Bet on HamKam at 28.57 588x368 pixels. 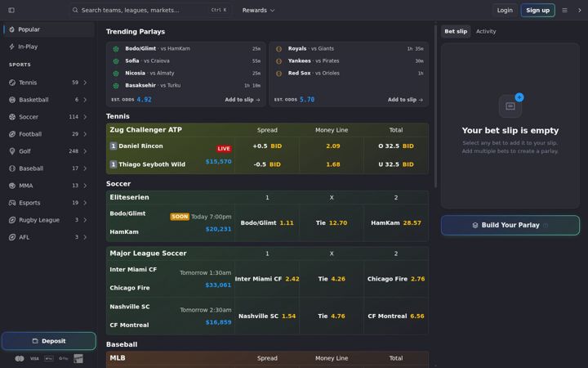396,223
